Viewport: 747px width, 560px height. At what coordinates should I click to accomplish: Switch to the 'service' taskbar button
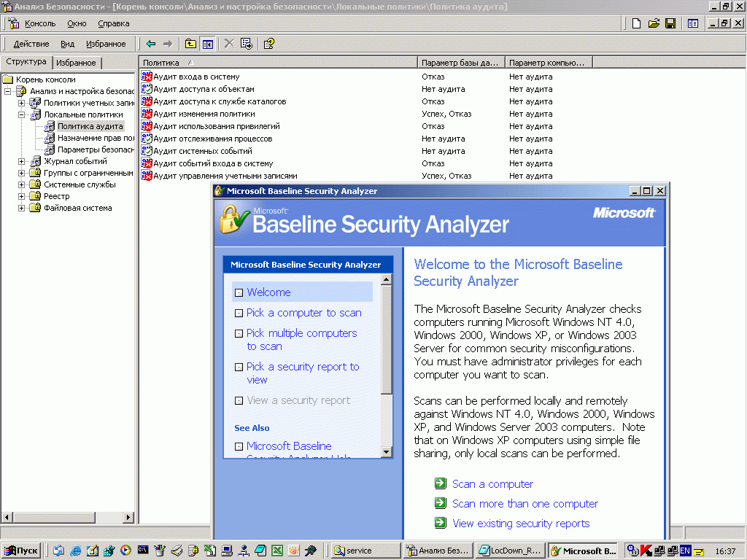click(x=365, y=551)
